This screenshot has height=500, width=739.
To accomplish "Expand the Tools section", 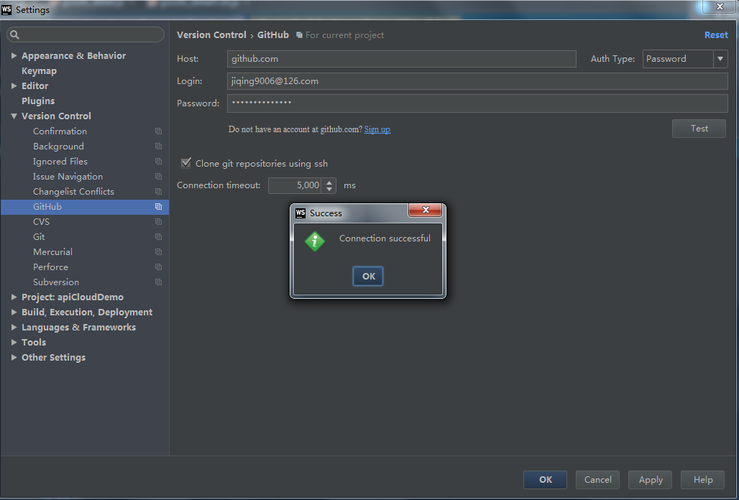I will click(x=14, y=342).
